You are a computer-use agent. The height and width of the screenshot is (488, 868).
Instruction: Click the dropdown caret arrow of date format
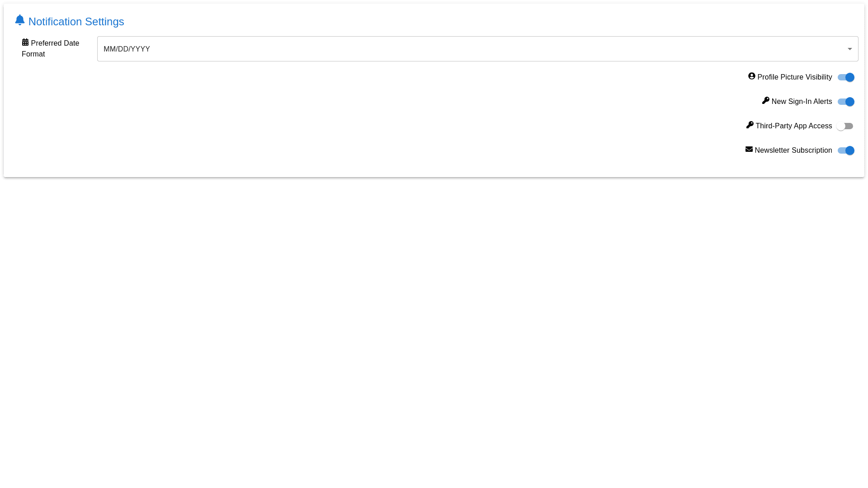pos(849,49)
